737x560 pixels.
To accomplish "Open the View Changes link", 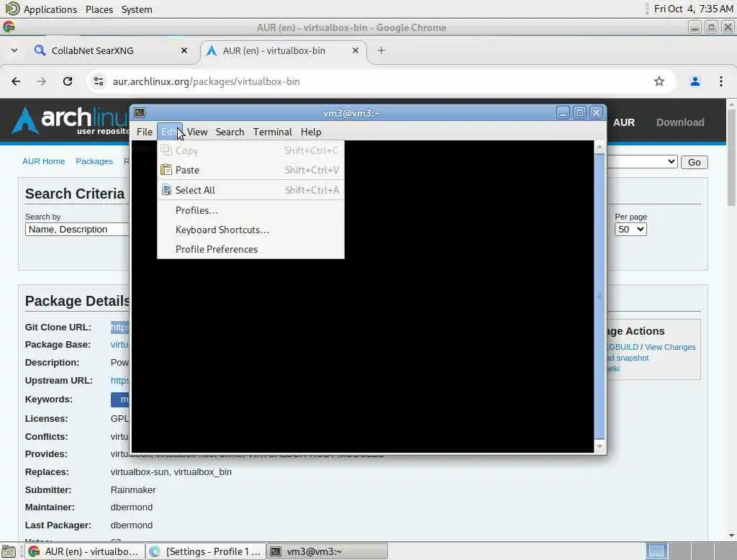I will [670, 347].
